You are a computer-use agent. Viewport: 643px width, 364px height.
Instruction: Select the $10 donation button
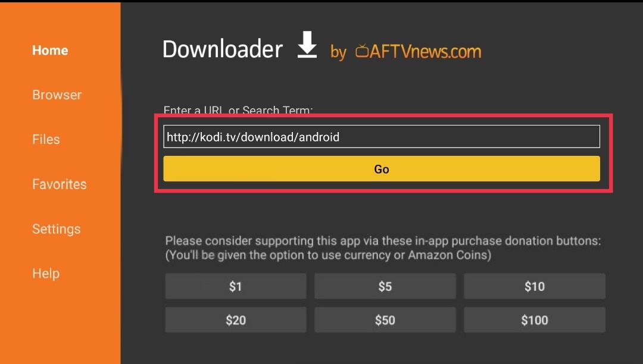point(534,286)
